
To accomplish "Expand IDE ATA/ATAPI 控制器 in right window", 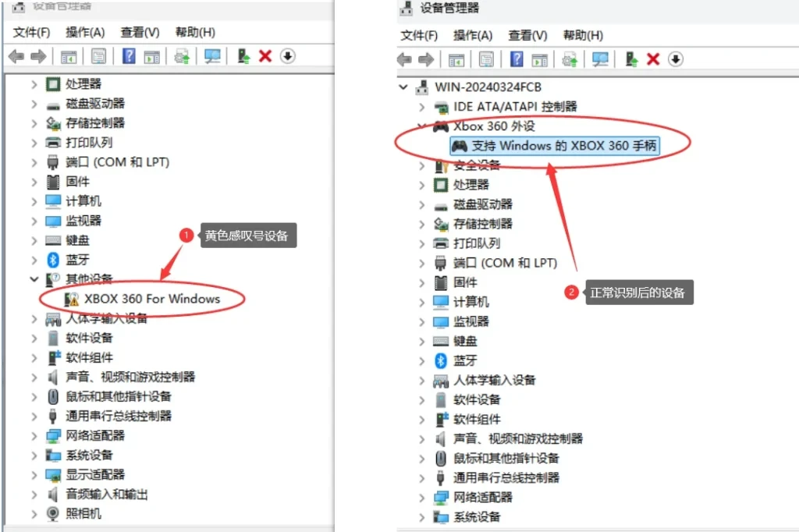I will click(x=422, y=107).
